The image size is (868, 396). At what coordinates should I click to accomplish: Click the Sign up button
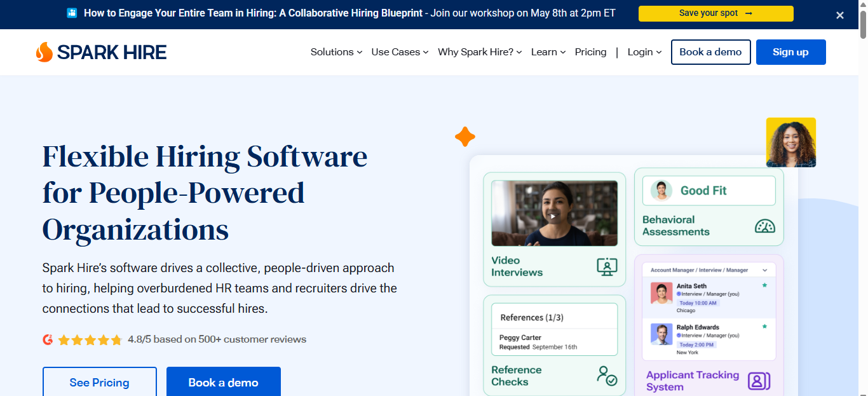point(790,52)
